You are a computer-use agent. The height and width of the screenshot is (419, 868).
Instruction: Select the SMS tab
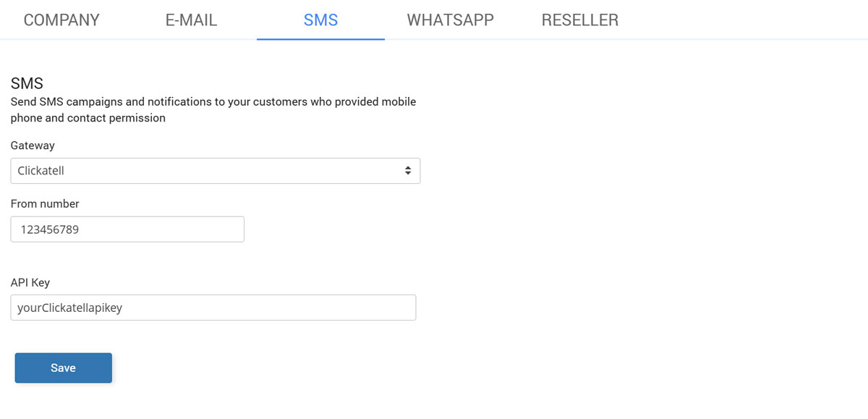(320, 20)
